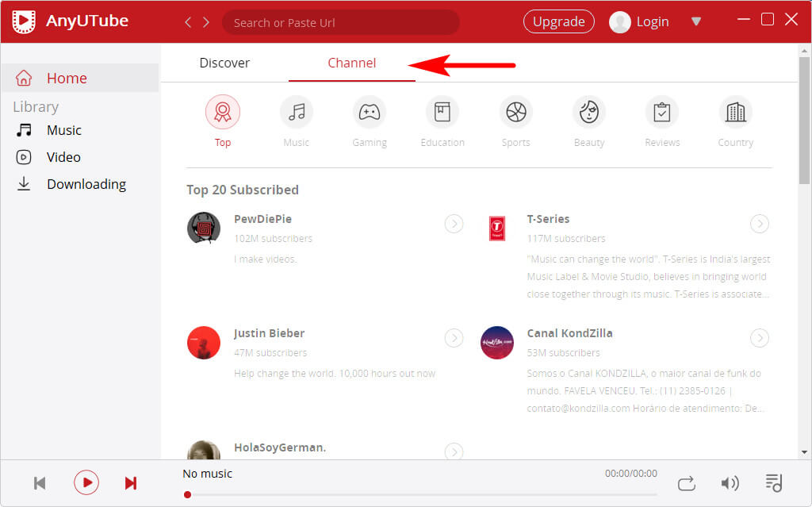Select the Country category icon
The image size is (812, 507).
coord(735,112)
